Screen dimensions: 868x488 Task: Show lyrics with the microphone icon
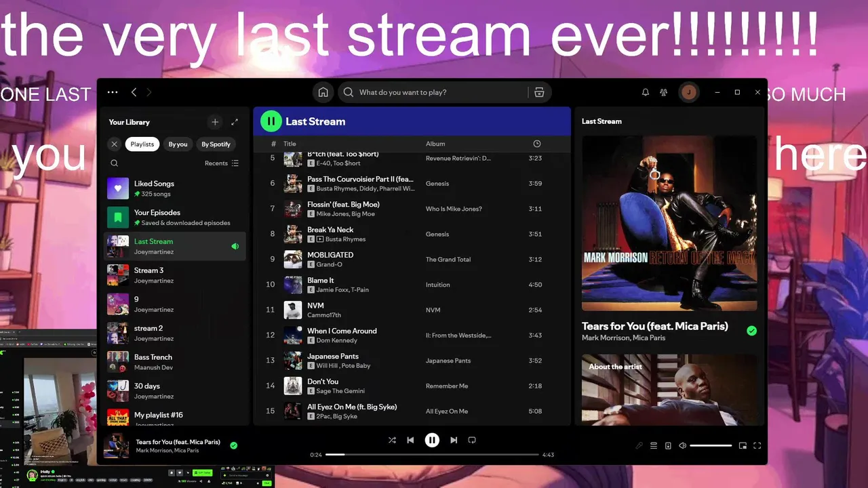click(639, 445)
